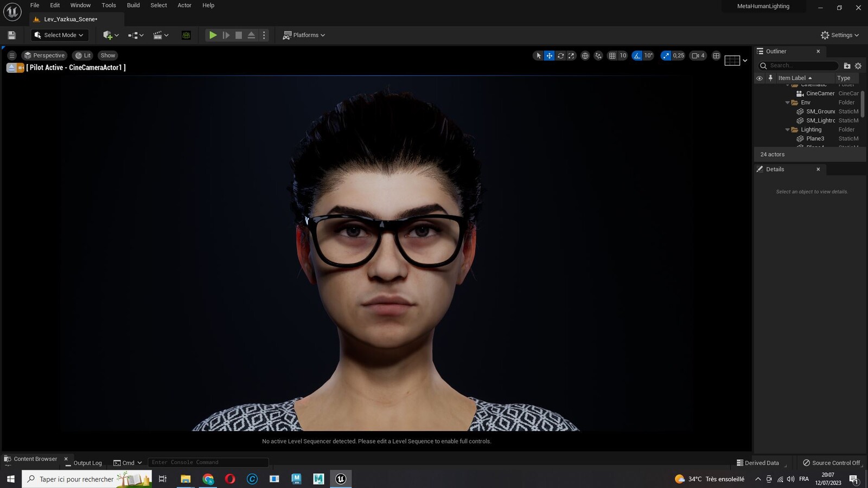The height and width of the screenshot is (488, 868).
Task: Open the Settings dropdown
Action: pyautogui.click(x=840, y=35)
